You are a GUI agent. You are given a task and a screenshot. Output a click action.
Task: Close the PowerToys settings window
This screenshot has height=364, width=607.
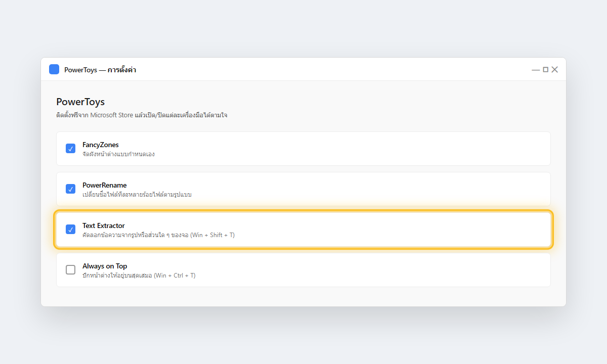pos(554,70)
